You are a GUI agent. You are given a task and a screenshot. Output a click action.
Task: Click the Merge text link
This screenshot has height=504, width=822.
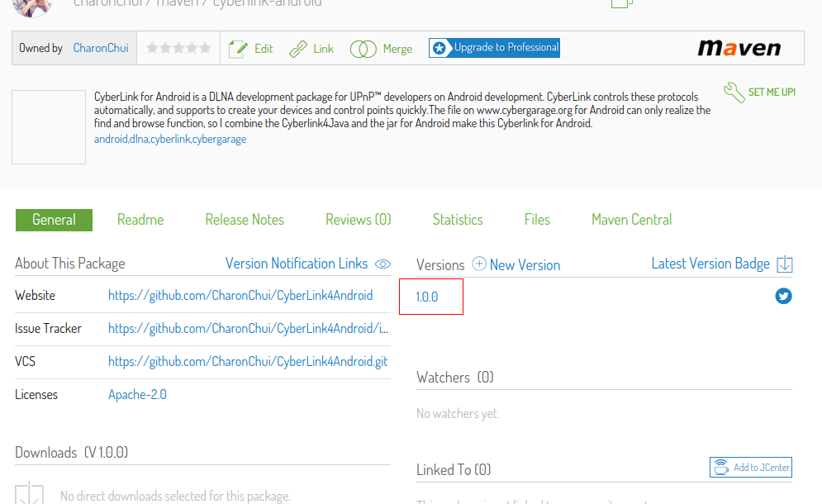(x=397, y=50)
